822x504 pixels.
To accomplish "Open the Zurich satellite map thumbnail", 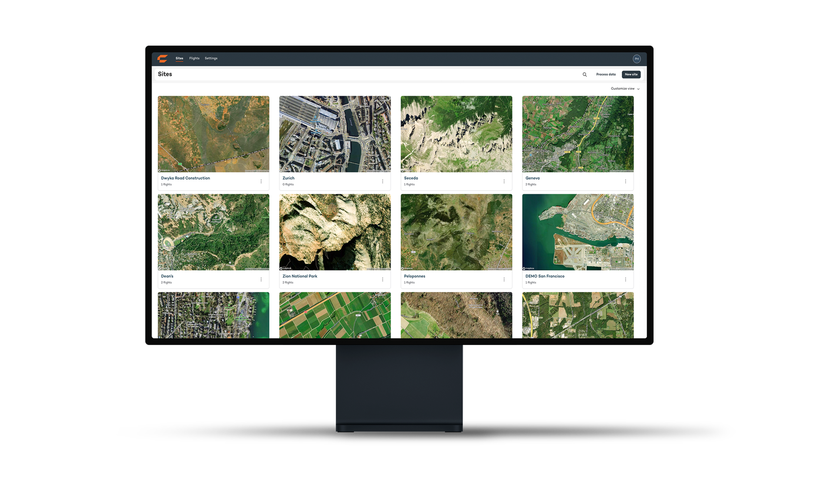I will [335, 134].
